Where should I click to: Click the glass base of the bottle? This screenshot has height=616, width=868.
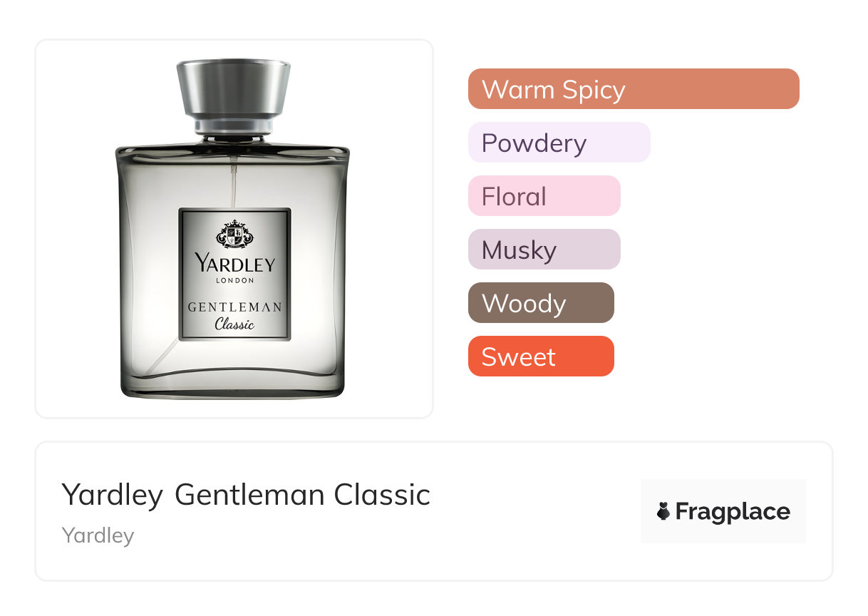click(233, 383)
